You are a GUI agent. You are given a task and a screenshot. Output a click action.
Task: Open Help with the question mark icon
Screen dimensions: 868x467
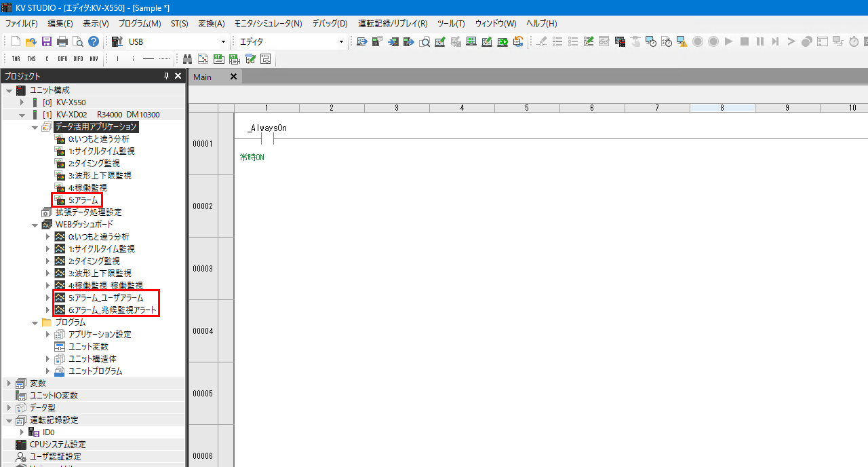click(x=94, y=42)
